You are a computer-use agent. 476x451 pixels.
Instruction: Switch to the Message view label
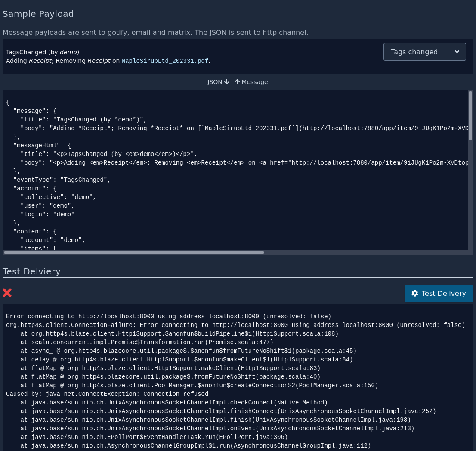coord(254,82)
